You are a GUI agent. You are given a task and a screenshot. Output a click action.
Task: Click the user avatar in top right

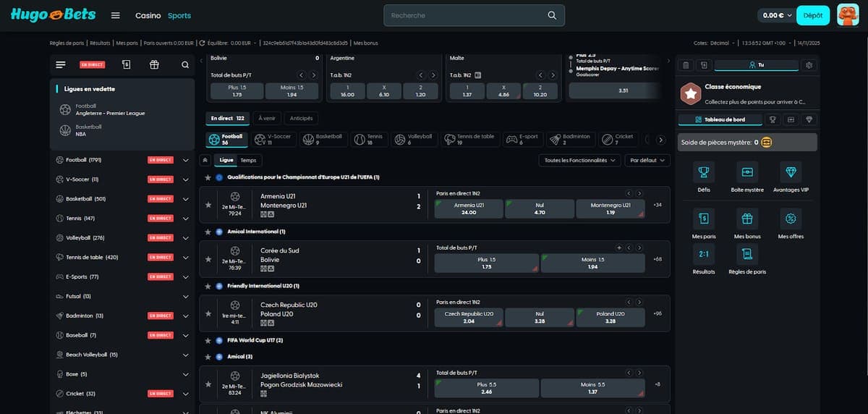click(x=848, y=15)
